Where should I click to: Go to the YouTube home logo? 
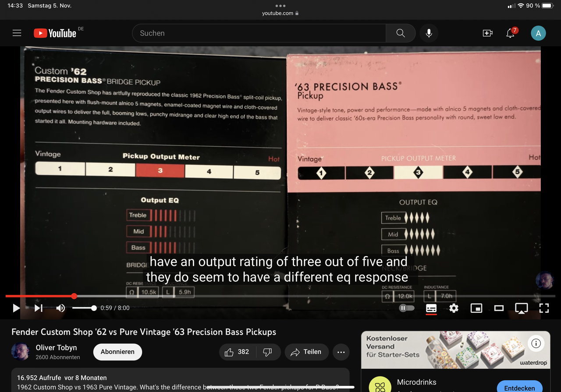click(x=55, y=33)
